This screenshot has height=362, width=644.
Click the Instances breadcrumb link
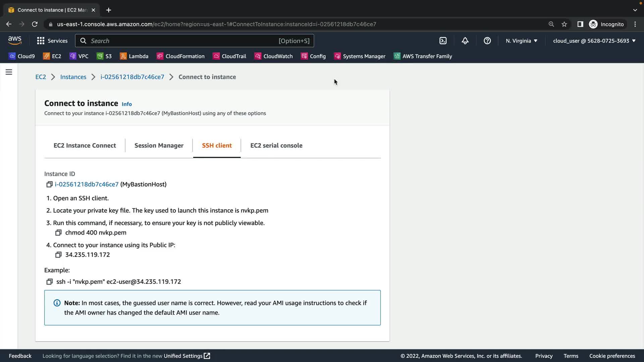tap(73, 77)
